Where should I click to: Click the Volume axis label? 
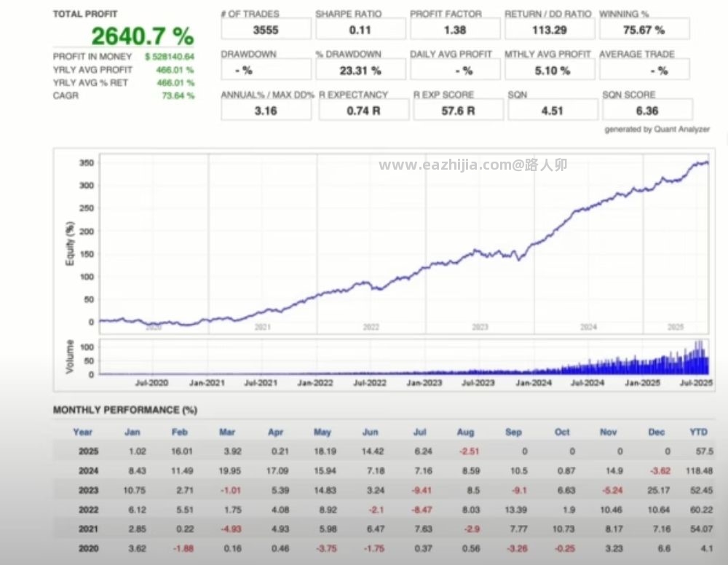[x=70, y=357]
